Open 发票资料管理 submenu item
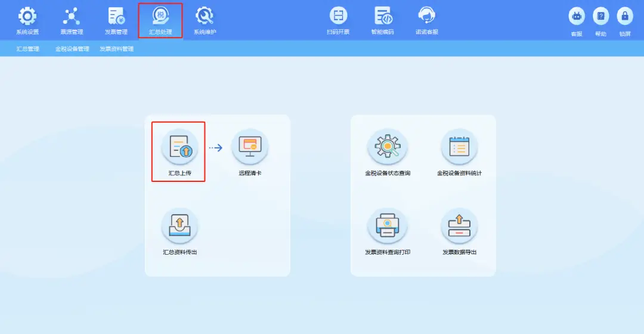The height and width of the screenshot is (334, 644). click(x=117, y=49)
